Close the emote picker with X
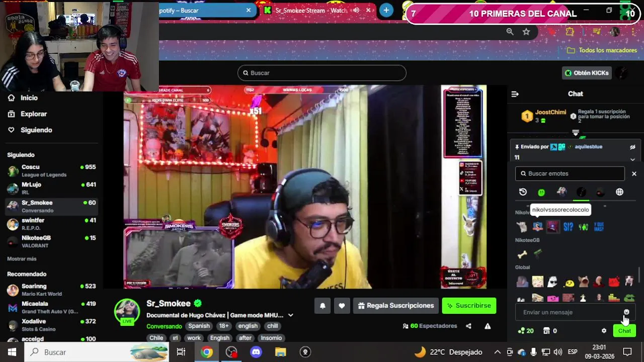Image resolution: width=644 pixels, height=362 pixels. pos(634,173)
